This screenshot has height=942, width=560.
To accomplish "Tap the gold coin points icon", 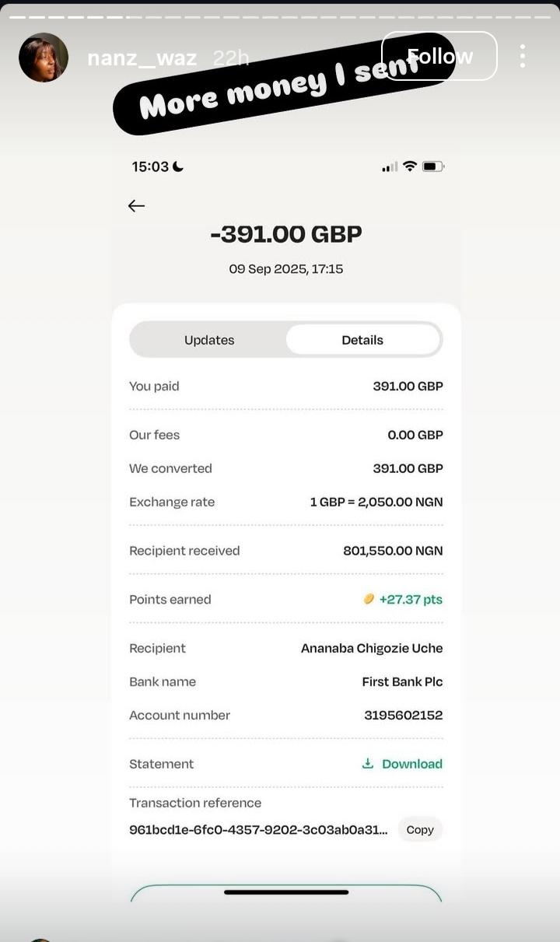I will click(369, 599).
